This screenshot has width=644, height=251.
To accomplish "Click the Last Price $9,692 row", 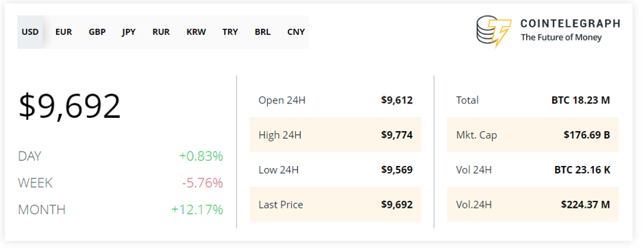I will 335,204.
